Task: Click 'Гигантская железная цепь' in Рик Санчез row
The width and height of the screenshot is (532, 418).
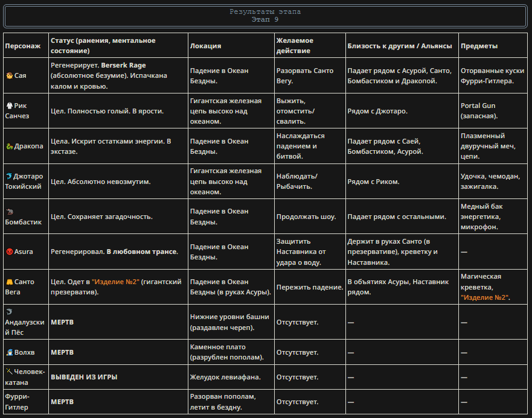Action: coord(231,111)
